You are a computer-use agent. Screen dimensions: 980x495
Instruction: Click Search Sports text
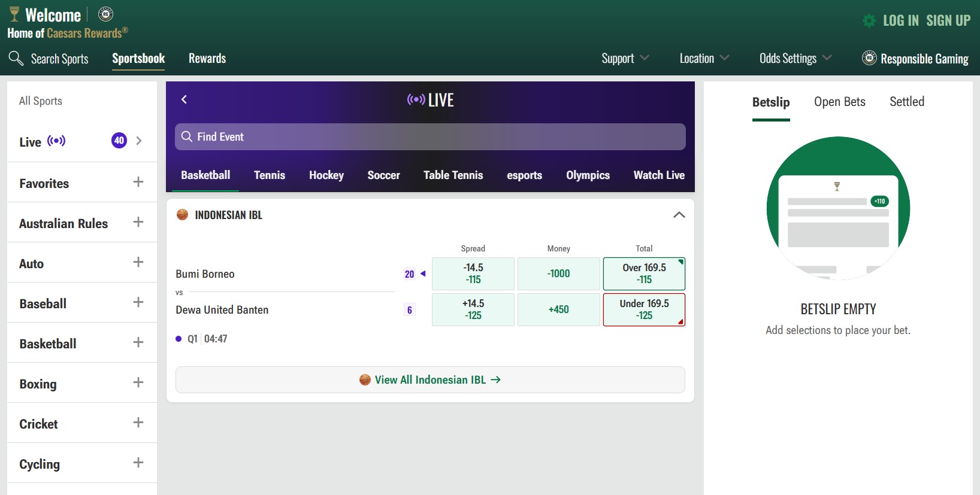click(59, 59)
